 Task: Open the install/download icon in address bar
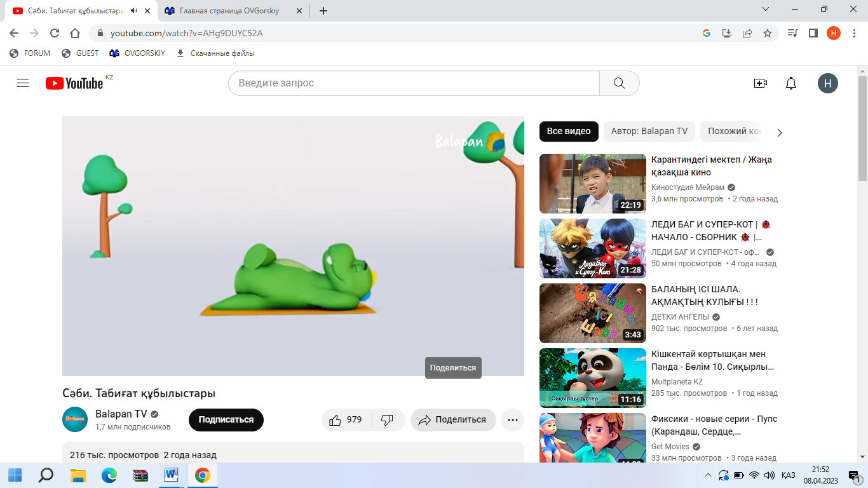(x=727, y=33)
